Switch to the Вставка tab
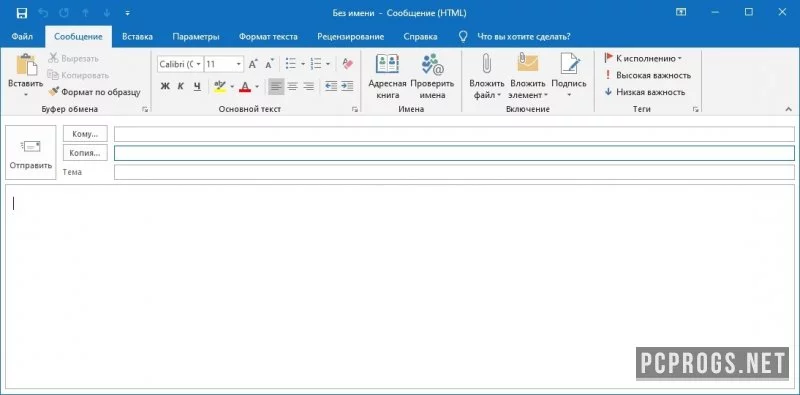800x395 pixels. 137,37
